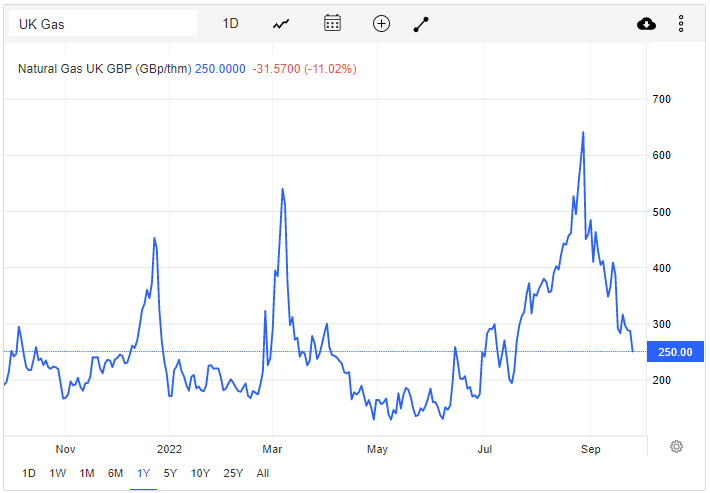The height and width of the screenshot is (493, 710).
Task: Switch to the 1M range
Action: (x=86, y=473)
